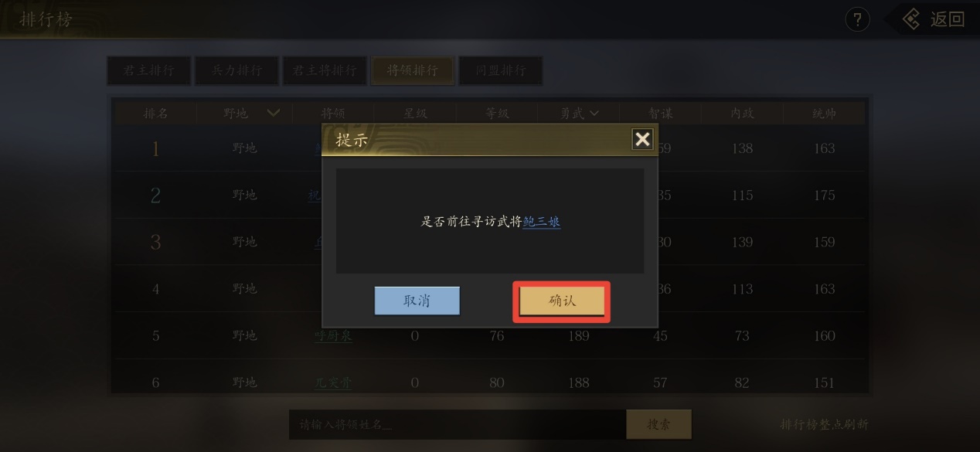
Task: Open the 君主将排行 tab
Action: (325, 70)
